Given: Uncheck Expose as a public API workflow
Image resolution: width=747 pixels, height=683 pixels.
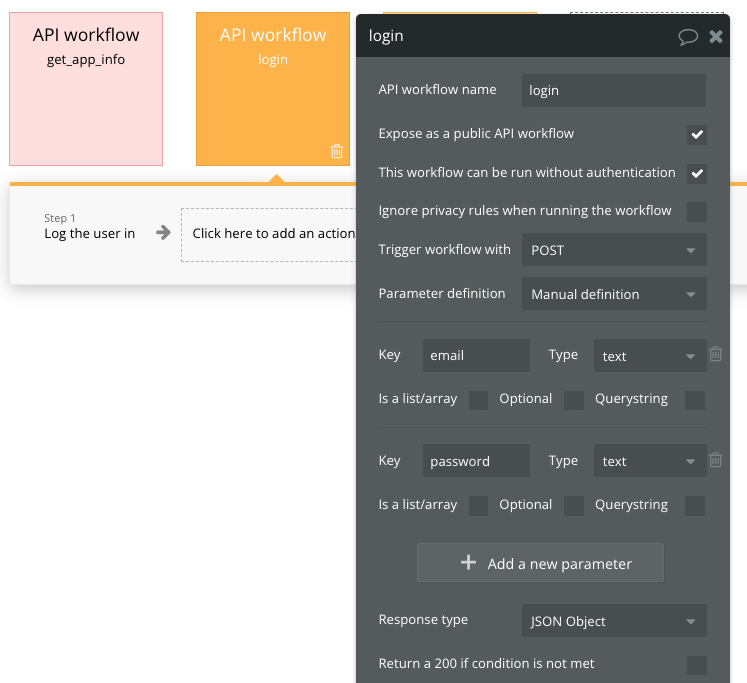Looking at the screenshot, I should point(697,134).
